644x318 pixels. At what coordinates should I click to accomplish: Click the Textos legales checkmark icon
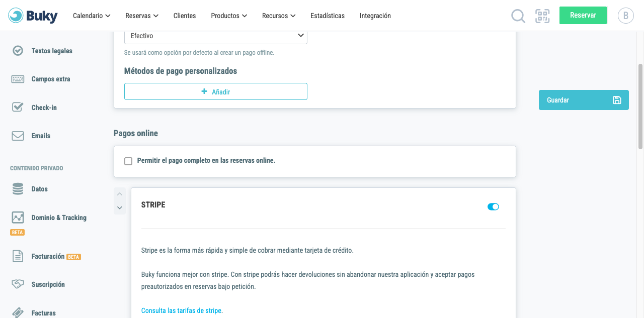click(x=18, y=51)
